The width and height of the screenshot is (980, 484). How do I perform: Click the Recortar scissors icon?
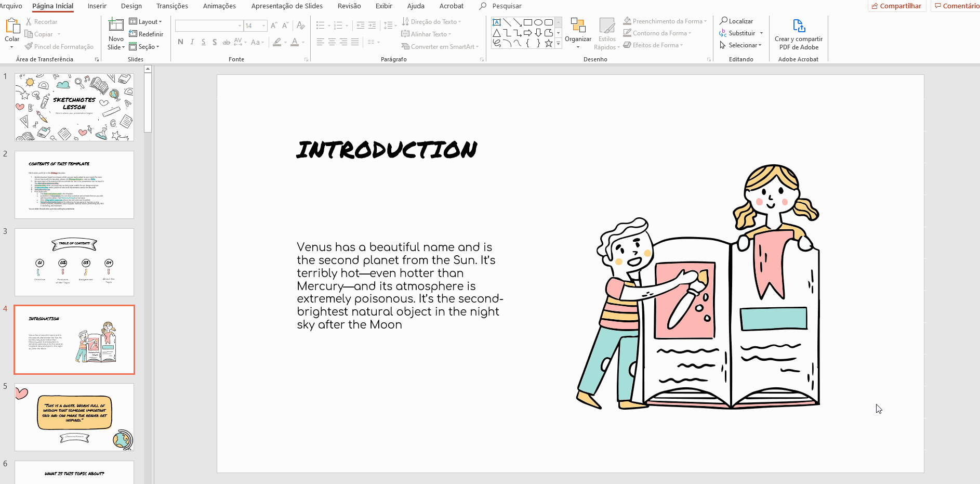[29, 22]
